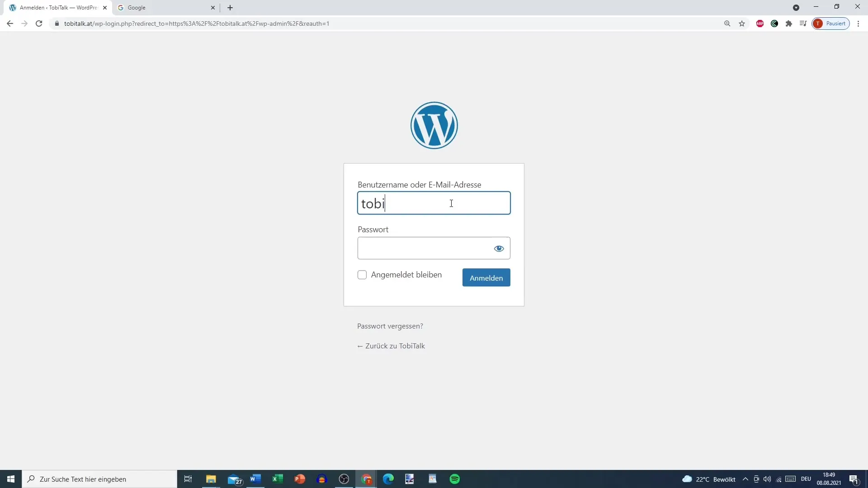This screenshot has width=868, height=488.
Task: Focus the Benutzername oder E-Mail-Adresse field
Action: tap(434, 203)
